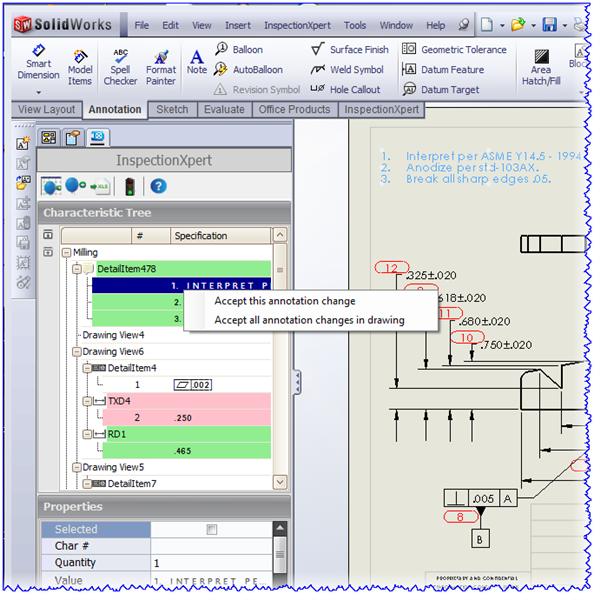
Task: Collapse the DetailItem478 node
Action: pos(77,269)
